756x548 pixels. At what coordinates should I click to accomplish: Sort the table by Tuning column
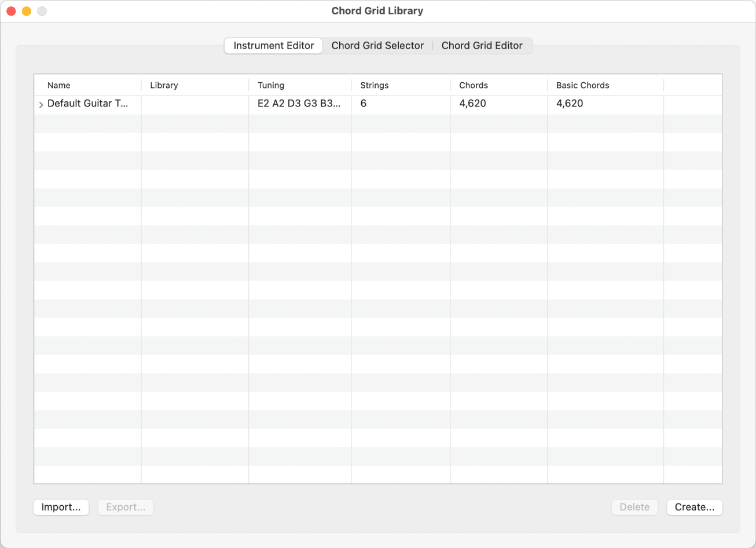(x=271, y=85)
